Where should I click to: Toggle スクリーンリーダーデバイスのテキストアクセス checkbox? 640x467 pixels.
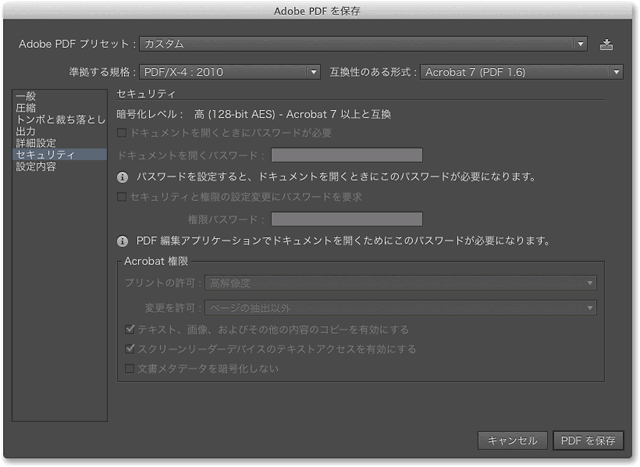[129, 349]
